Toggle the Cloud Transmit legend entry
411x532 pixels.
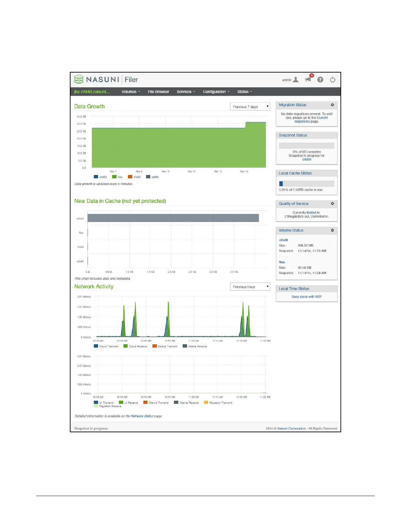tap(106, 346)
